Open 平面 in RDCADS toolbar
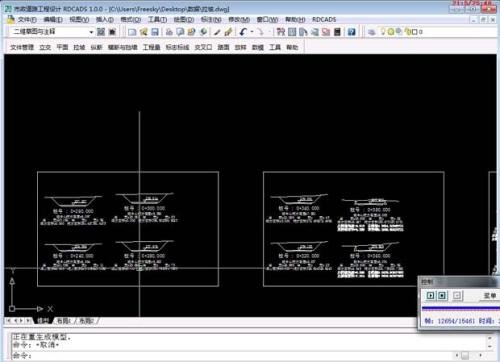This screenshot has height=362, width=500. [62, 47]
